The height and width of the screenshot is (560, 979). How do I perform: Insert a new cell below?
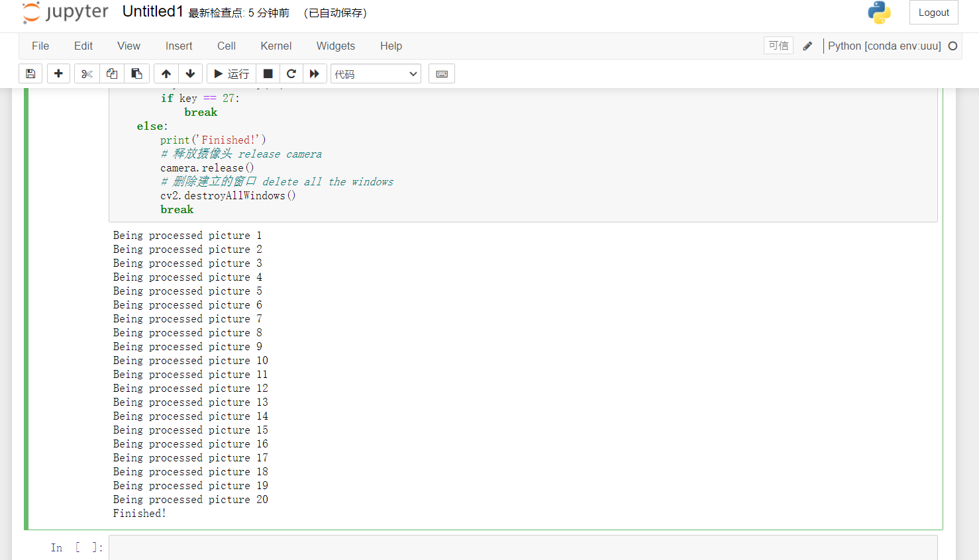tap(58, 73)
